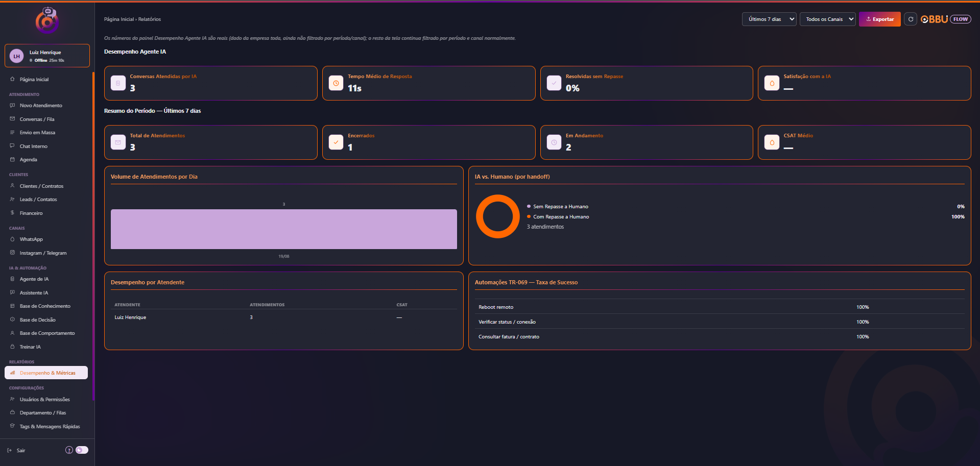Click the "0%" value in Resolvidas sem Repasse
The width and height of the screenshot is (980, 466).
point(572,88)
